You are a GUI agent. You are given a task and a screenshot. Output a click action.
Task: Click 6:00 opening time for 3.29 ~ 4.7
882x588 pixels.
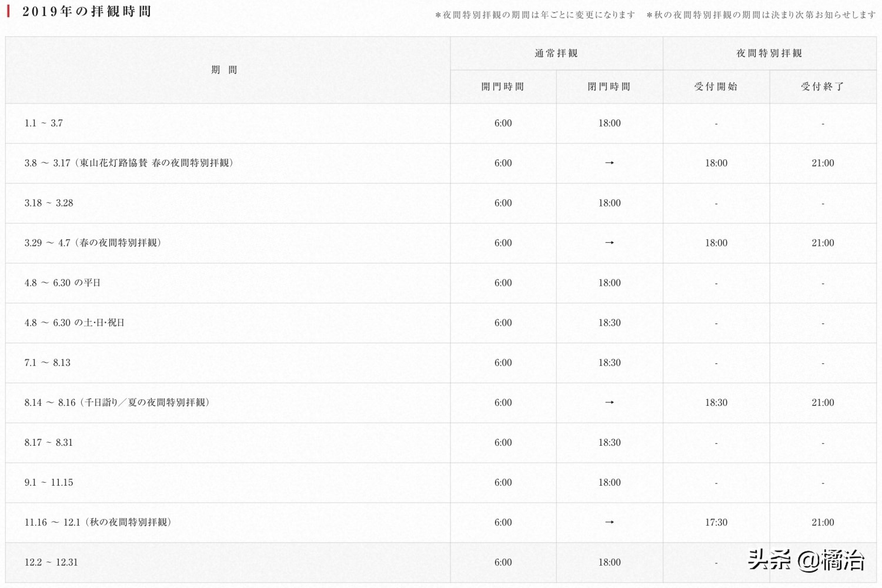[x=503, y=243]
